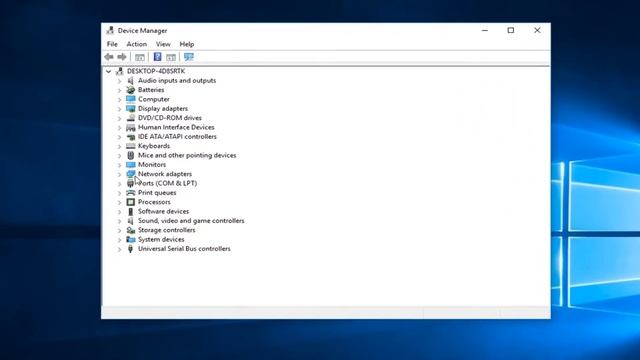The image size is (640, 360).
Task: Expand the Universal Serial Bus controllers category
Action: 119,249
